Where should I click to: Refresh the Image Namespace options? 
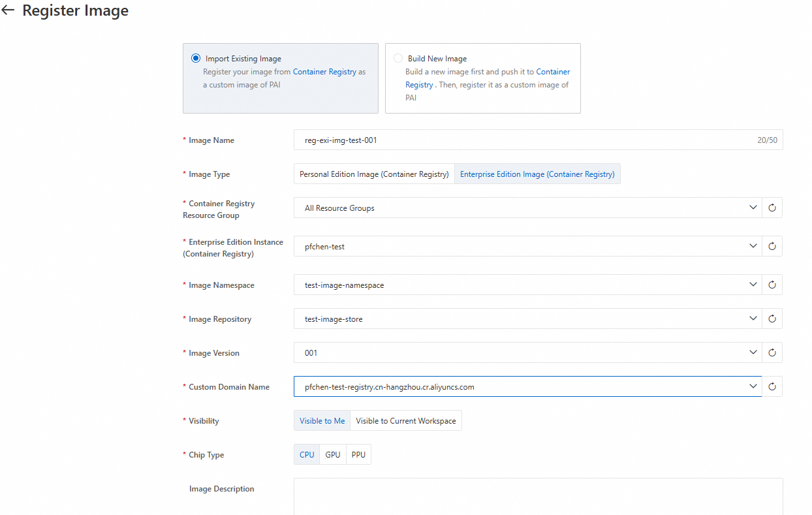772,285
